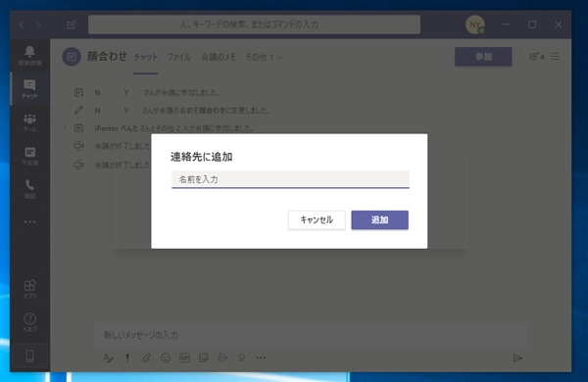
Task: Start a new chat with compose icon
Action: [72, 24]
